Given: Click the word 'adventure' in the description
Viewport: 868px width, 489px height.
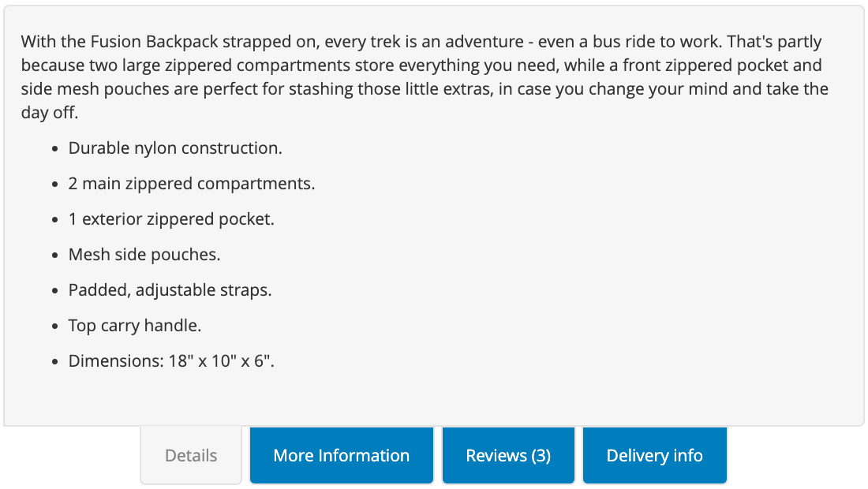Looking at the screenshot, I should point(485,42).
